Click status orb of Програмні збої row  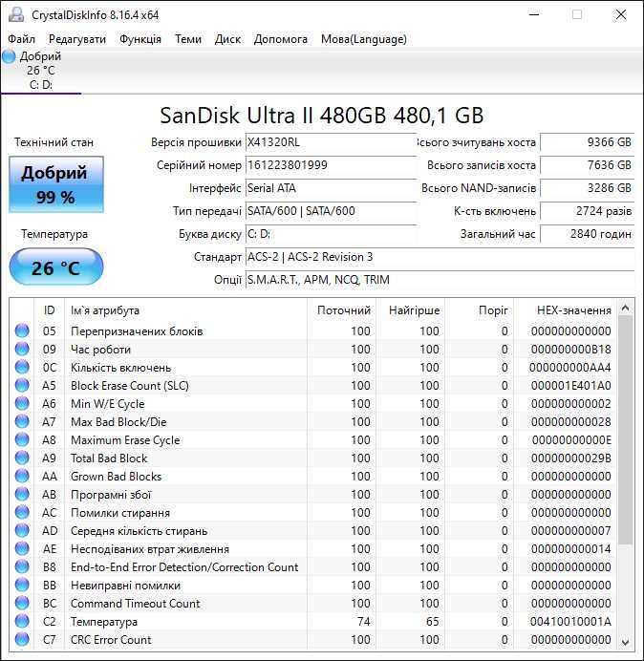click(22, 494)
